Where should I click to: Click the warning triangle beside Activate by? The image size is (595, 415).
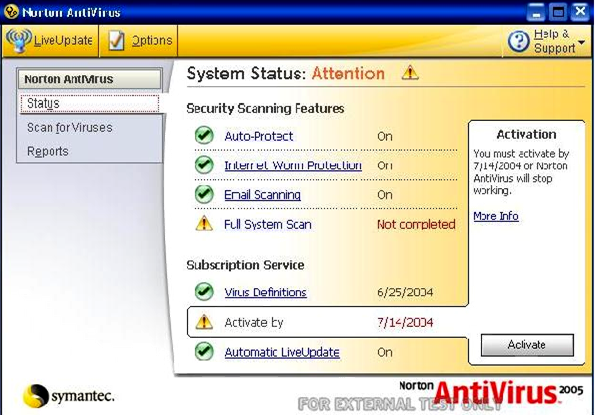coord(204,322)
